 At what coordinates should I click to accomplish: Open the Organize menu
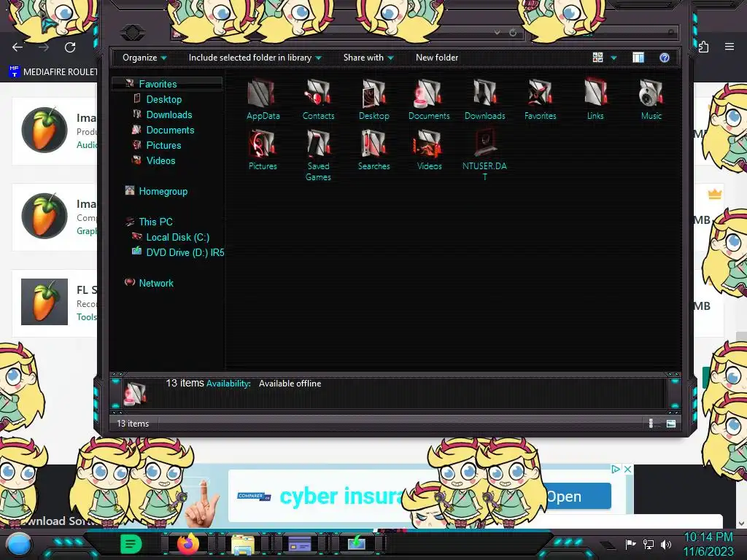click(144, 58)
